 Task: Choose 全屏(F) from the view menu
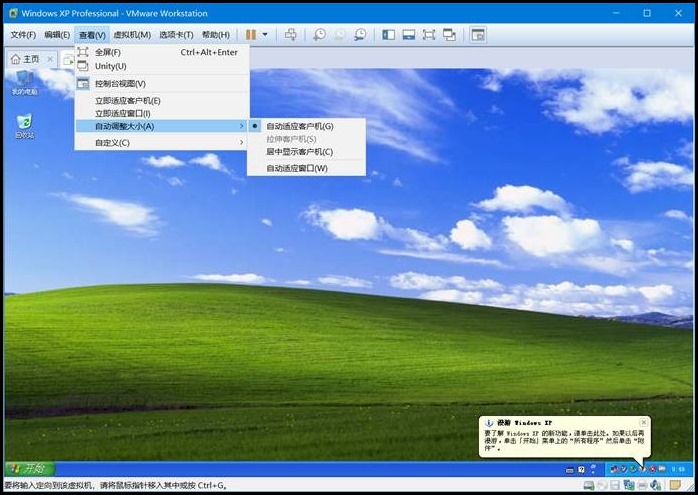pos(162,52)
